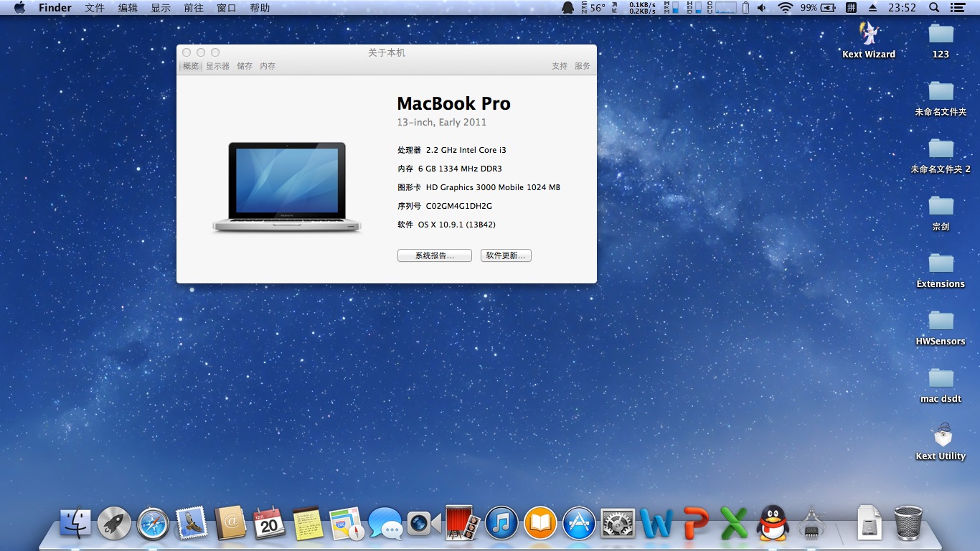Click the network speed KB/s indicator

click(642, 8)
